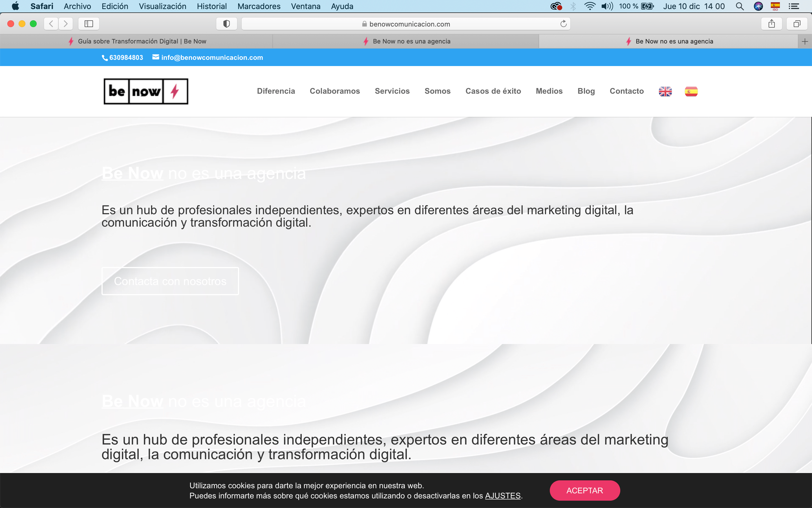Click the Be Now logo
Screen dimensions: 812x508
(x=146, y=91)
